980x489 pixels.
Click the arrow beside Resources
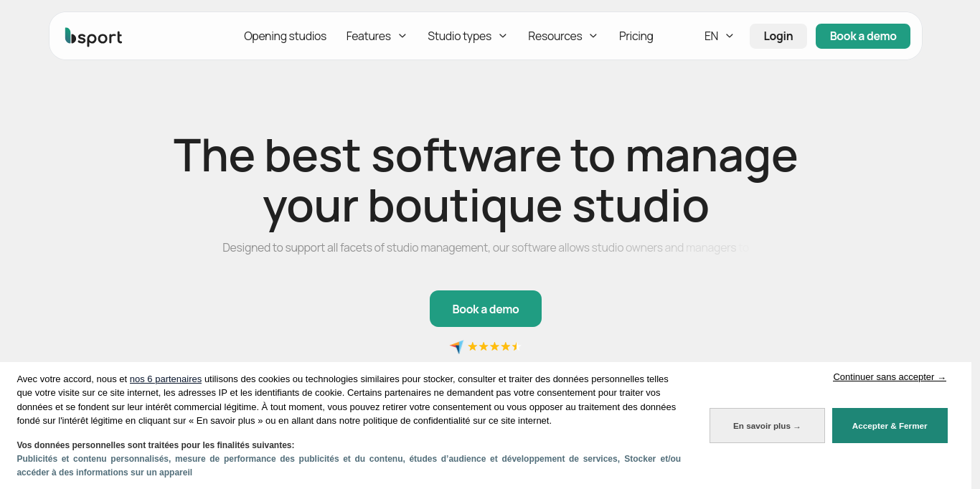pyautogui.click(x=593, y=36)
